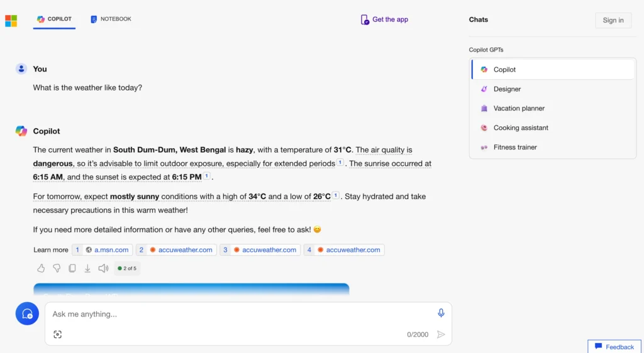Click the phone icon beside Get the app
The height and width of the screenshot is (353, 644).
coord(365,19)
